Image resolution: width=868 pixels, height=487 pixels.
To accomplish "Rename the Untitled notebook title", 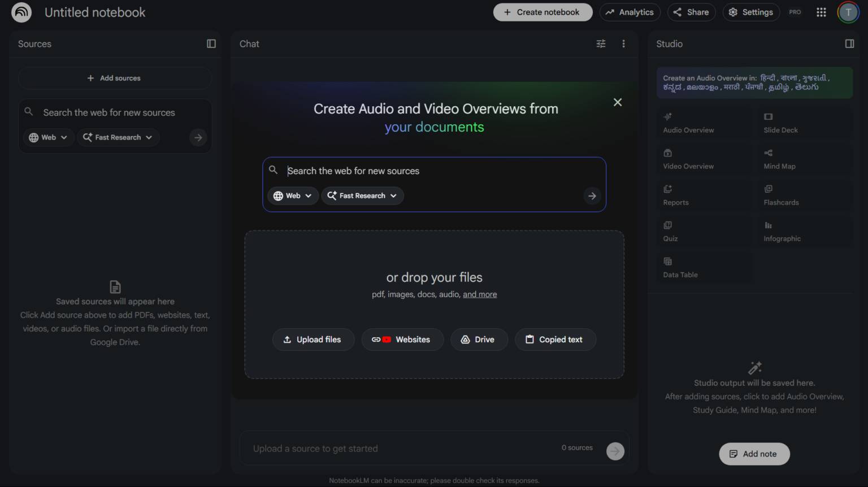I will tap(95, 12).
